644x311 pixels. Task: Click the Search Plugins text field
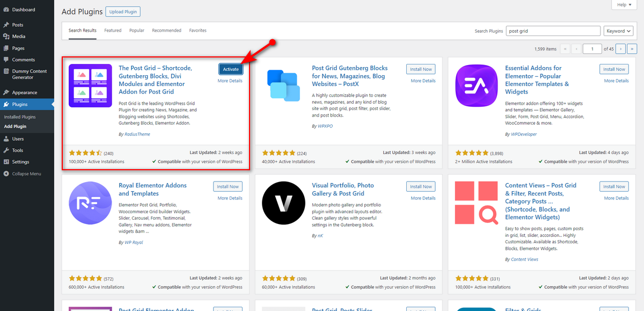click(x=553, y=31)
